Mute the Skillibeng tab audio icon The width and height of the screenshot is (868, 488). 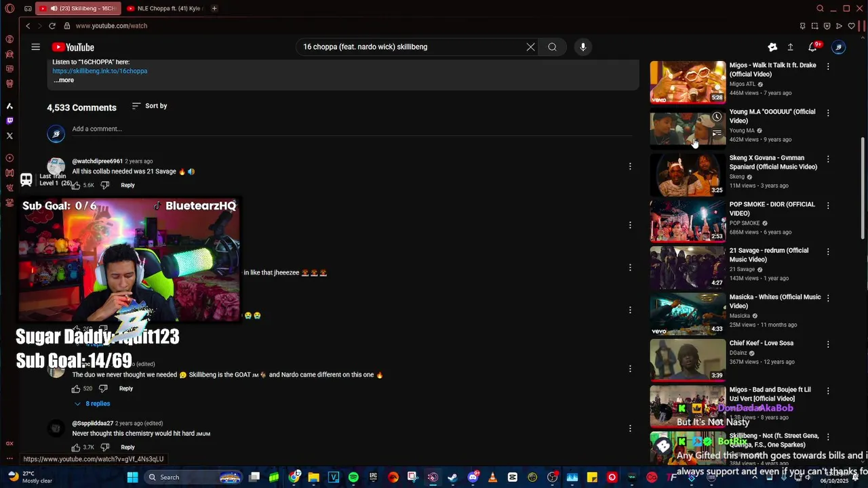(54, 8)
